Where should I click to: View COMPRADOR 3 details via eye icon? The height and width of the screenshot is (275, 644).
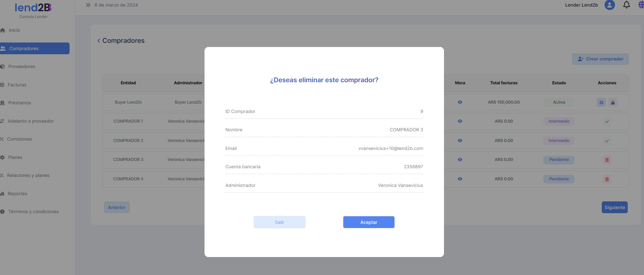pos(460,160)
